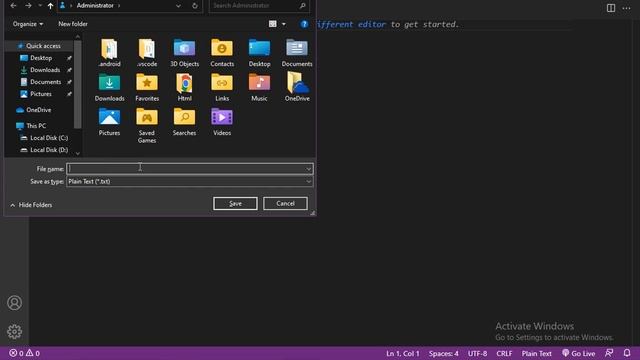Create a New folder
Viewport: 640px width, 360px height.
(73, 24)
